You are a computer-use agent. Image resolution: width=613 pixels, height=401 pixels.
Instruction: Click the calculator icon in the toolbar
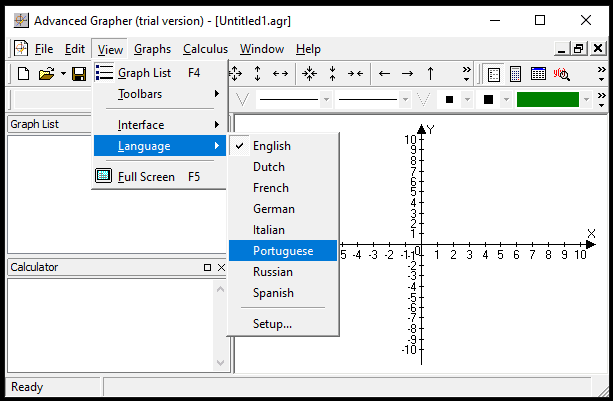[x=516, y=73]
